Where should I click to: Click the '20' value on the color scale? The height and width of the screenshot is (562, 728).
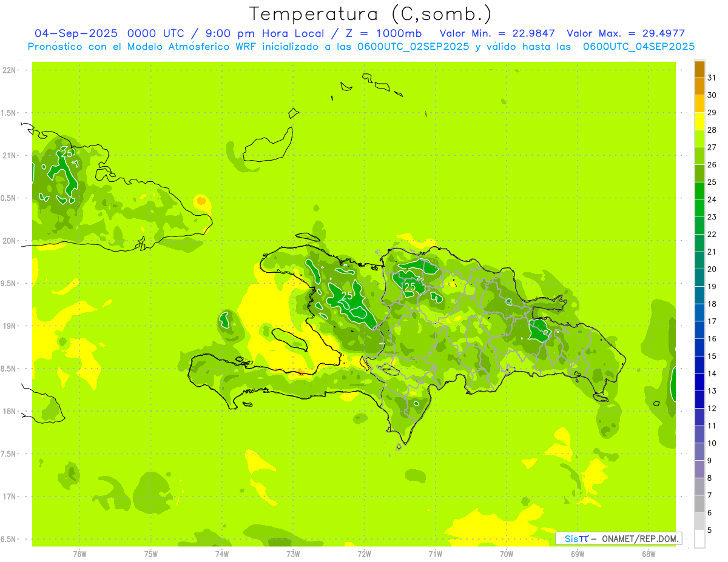[x=712, y=269]
